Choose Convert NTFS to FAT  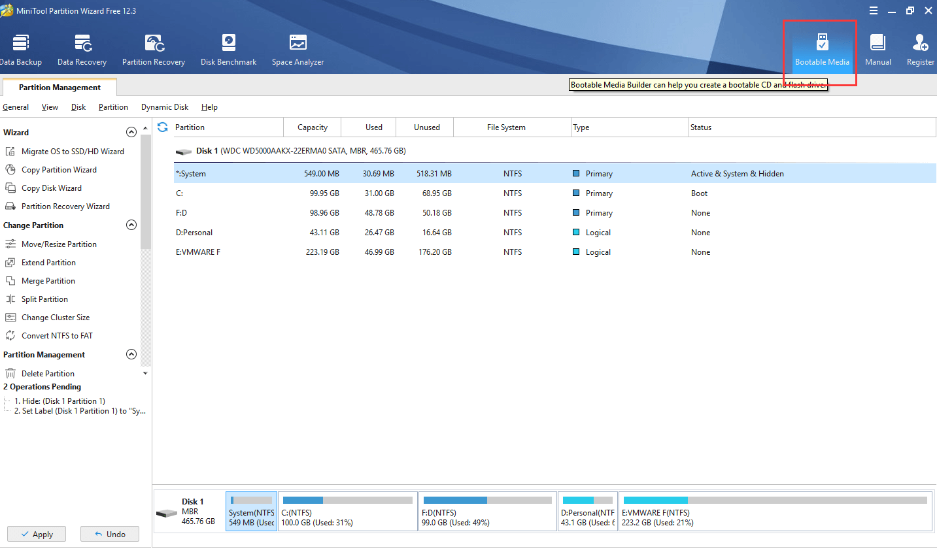click(x=49, y=336)
